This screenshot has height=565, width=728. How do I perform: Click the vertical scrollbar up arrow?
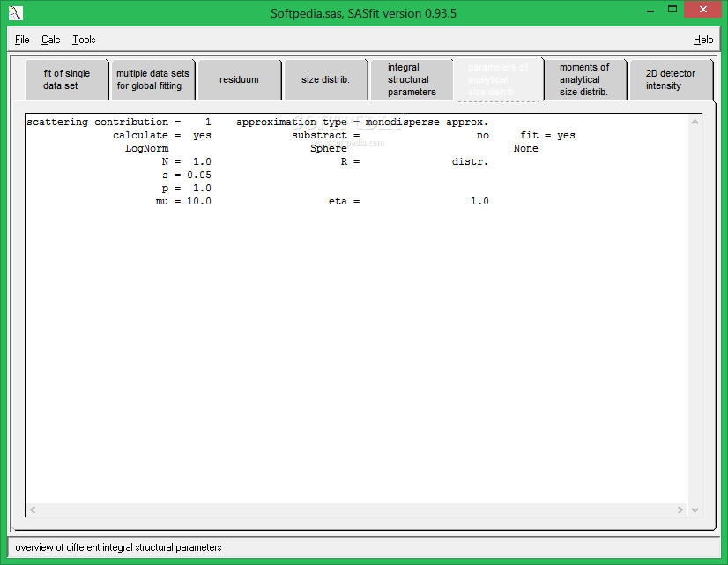(x=695, y=123)
